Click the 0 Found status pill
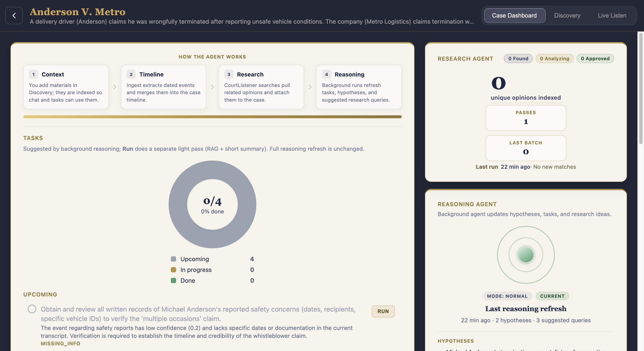 pos(518,58)
